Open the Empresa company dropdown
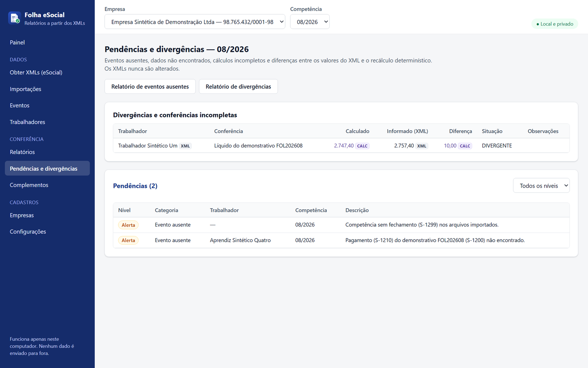The width and height of the screenshot is (588, 368). coord(195,22)
